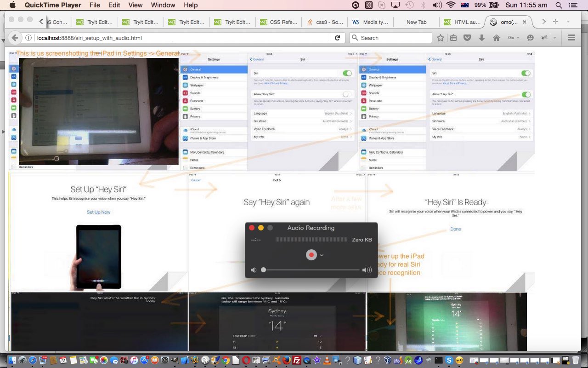Expand the Ga toolbar dropdown
The height and width of the screenshot is (368, 588).
click(514, 38)
